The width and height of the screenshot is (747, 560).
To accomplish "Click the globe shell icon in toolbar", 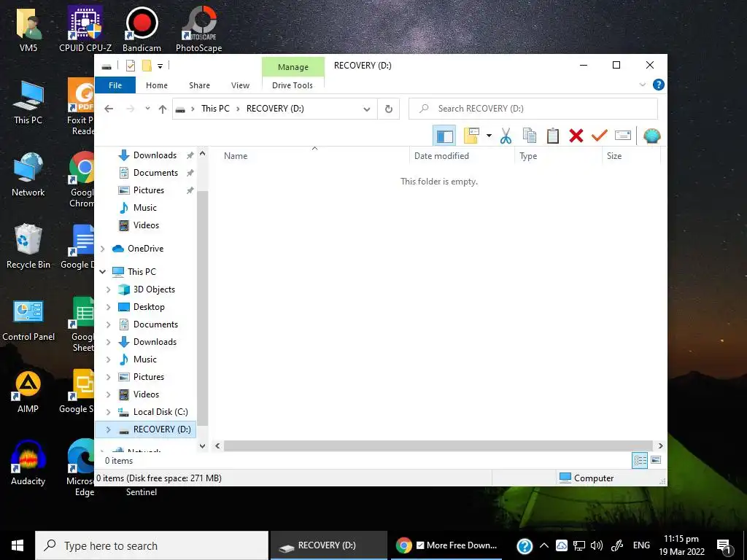I will pyautogui.click(x=651, y=136).
